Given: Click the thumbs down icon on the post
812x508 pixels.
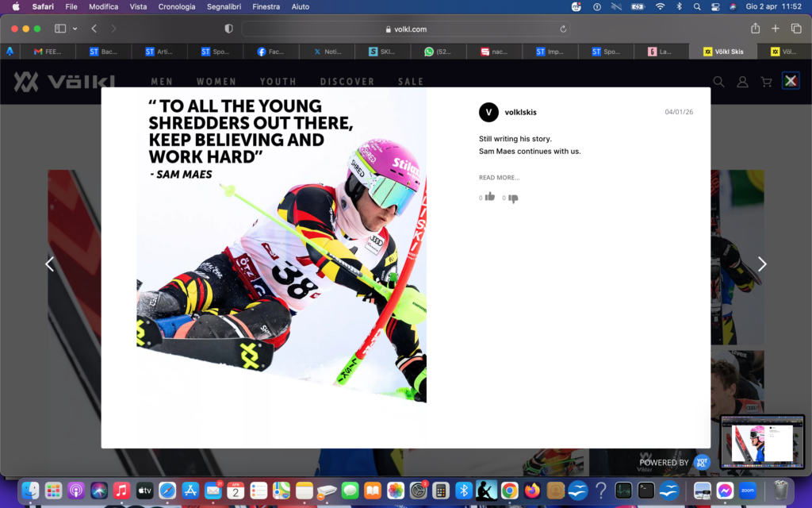Looking at the screenshot, I should point(512,198).
